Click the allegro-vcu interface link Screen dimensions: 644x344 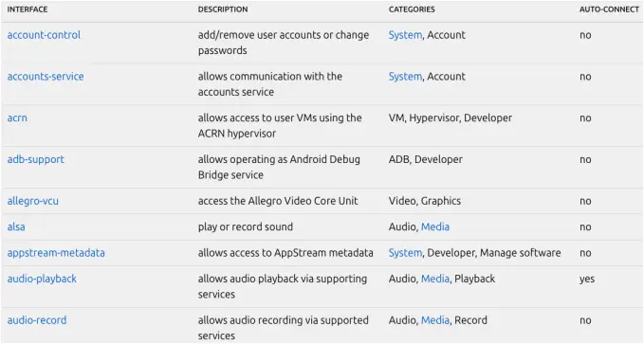pos(33,201)
